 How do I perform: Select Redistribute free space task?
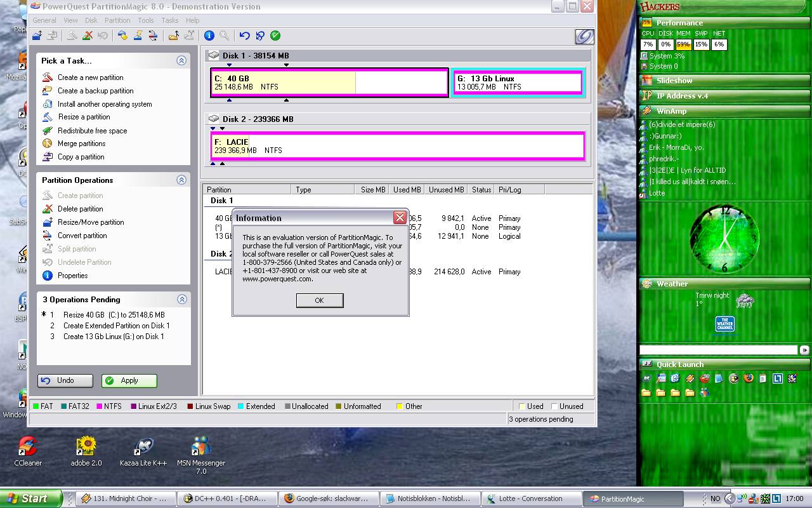click(93, 131)
